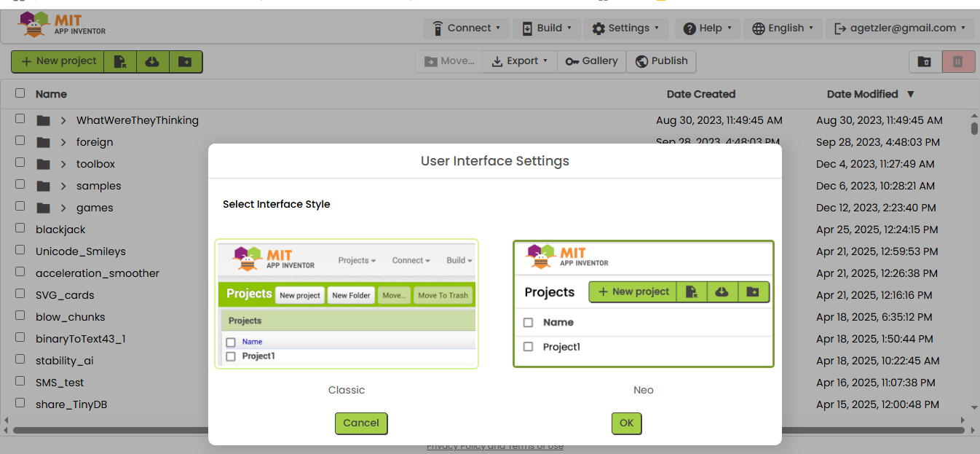Click the Move... button
The width and height of the screenshot is (980, 454).
(x=449, y=61)
